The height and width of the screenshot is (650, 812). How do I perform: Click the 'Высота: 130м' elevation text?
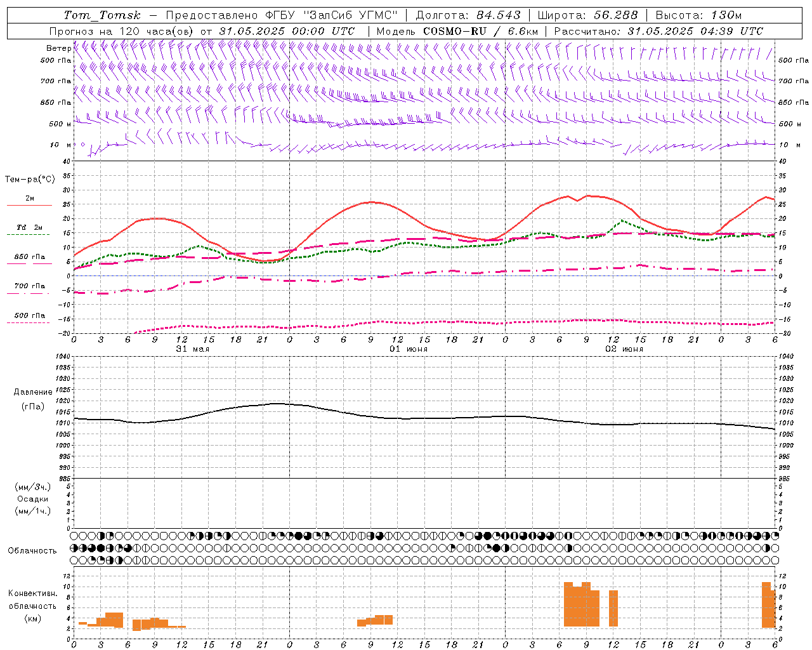pyautogui.click(x=698, y=15)
